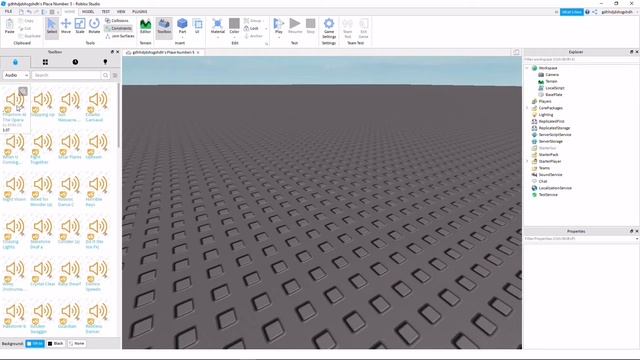
Task: Toggle Collisions option
Action: pos(117,20)
